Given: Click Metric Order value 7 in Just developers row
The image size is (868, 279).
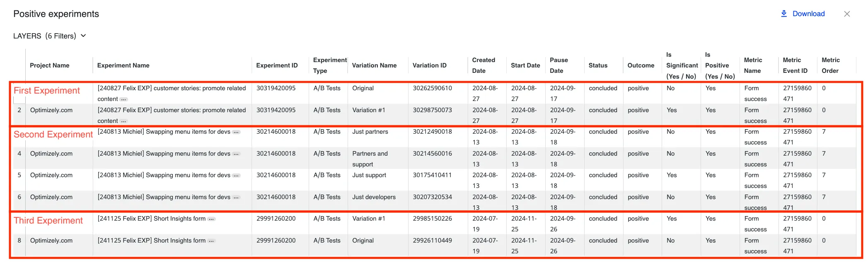Looking at the screenshot, I should coord(824,197).
